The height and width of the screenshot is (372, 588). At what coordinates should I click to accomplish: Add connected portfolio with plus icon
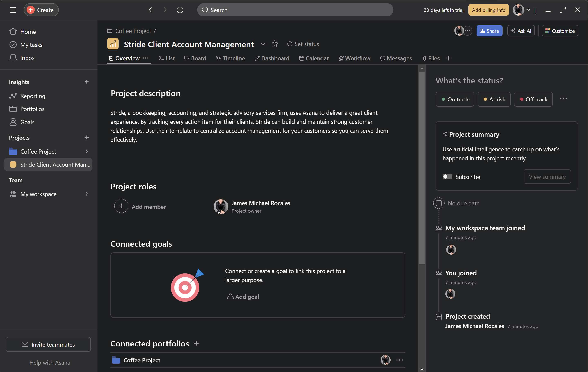pos(196,343)
